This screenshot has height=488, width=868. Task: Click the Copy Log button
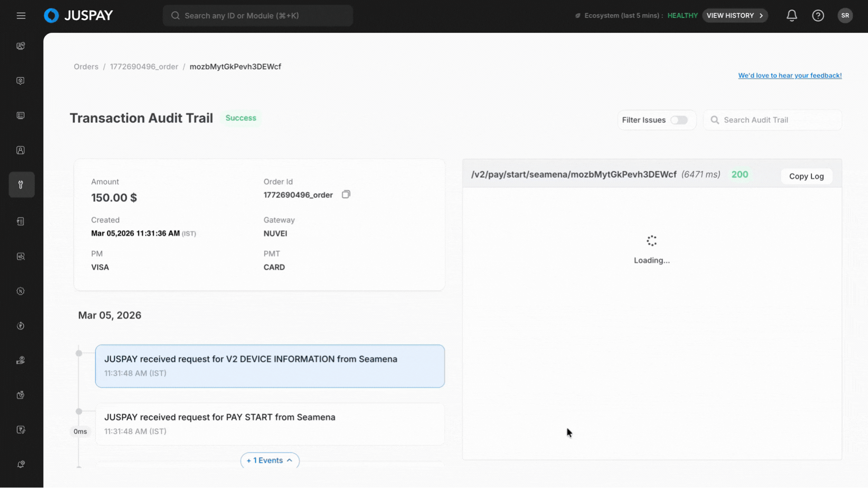[x=807, y=176]
